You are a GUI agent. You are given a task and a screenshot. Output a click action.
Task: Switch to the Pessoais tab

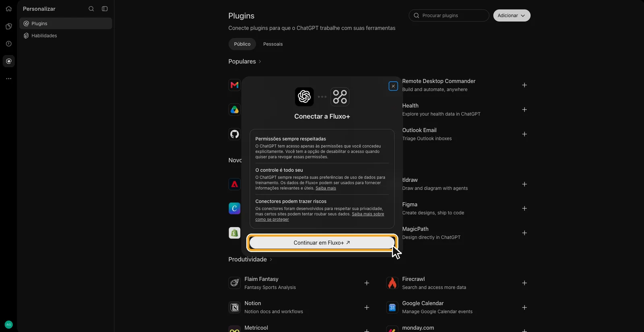[x=273, y=44]
